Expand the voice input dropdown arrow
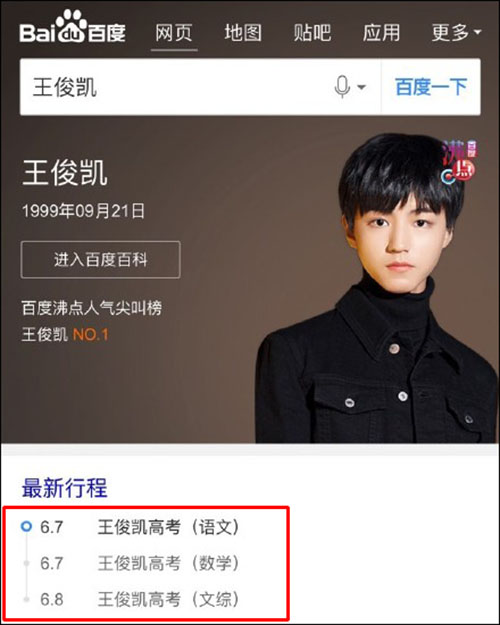 click(x=361, y=87)
